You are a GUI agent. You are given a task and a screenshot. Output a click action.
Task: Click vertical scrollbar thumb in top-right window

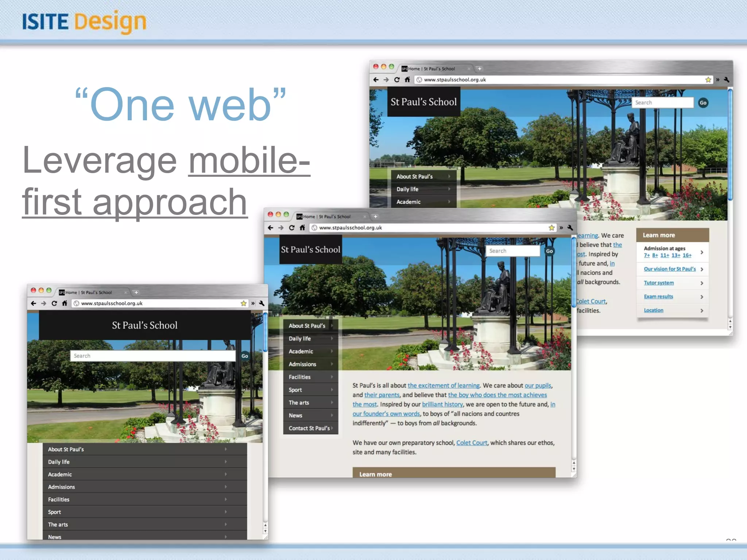point(730,144)
